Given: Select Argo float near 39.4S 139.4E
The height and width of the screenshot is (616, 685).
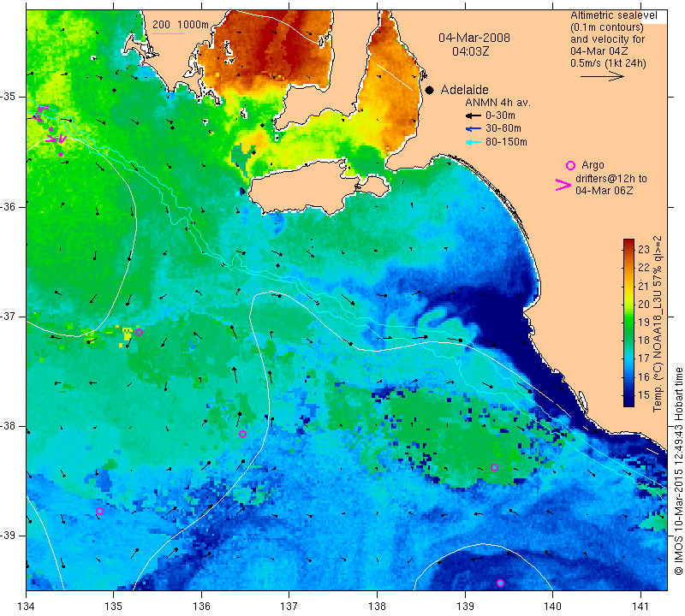Looking at the screenshot, I should tap(501, 583).
